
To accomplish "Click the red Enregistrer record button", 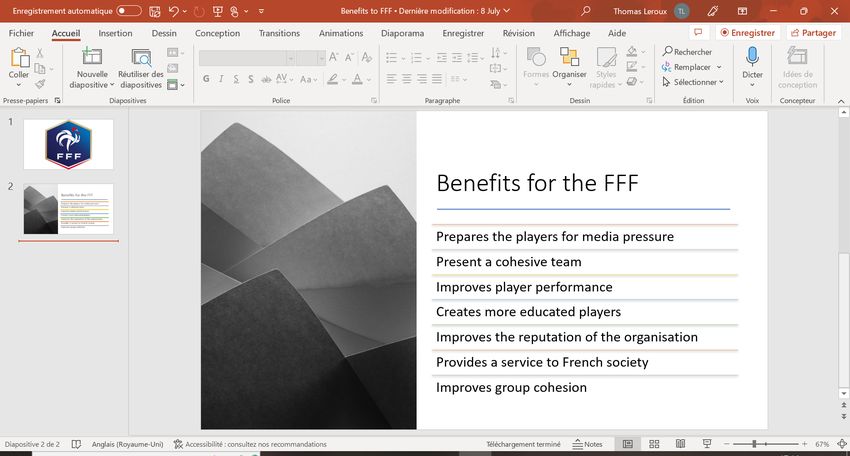I will 748,33.
